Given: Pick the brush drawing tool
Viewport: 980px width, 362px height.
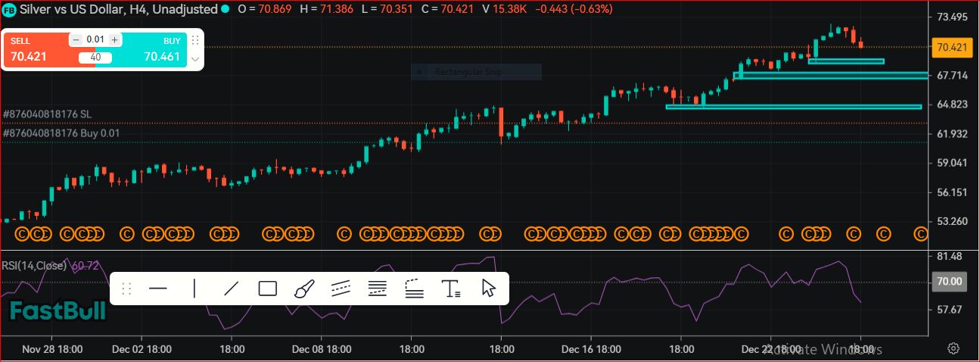Looking at the screenshot, I should (x=304, y=289).
